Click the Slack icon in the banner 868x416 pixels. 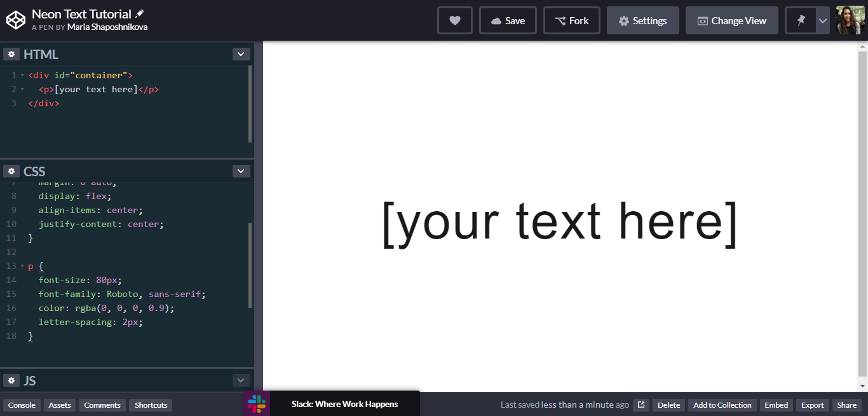[x=257, y=403]
